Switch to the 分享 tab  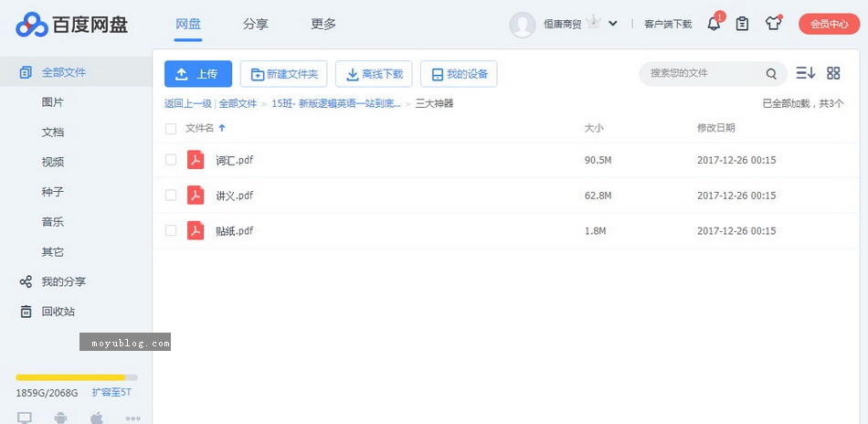256,24
